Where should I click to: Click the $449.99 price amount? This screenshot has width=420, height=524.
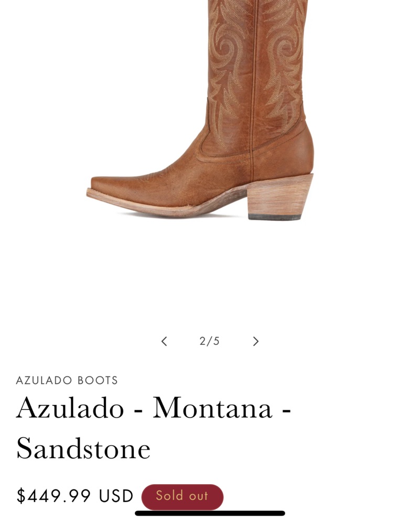pyautogui.click(x=54, y=496)
